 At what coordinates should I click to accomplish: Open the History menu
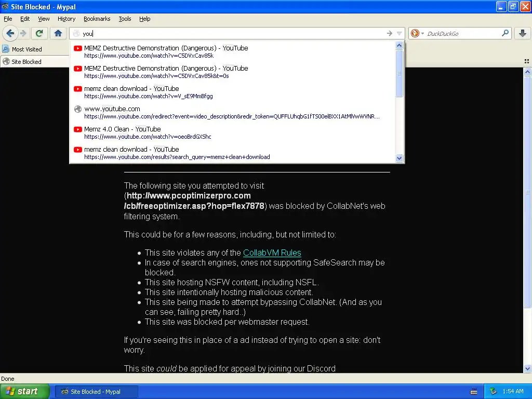click(66, 19)
